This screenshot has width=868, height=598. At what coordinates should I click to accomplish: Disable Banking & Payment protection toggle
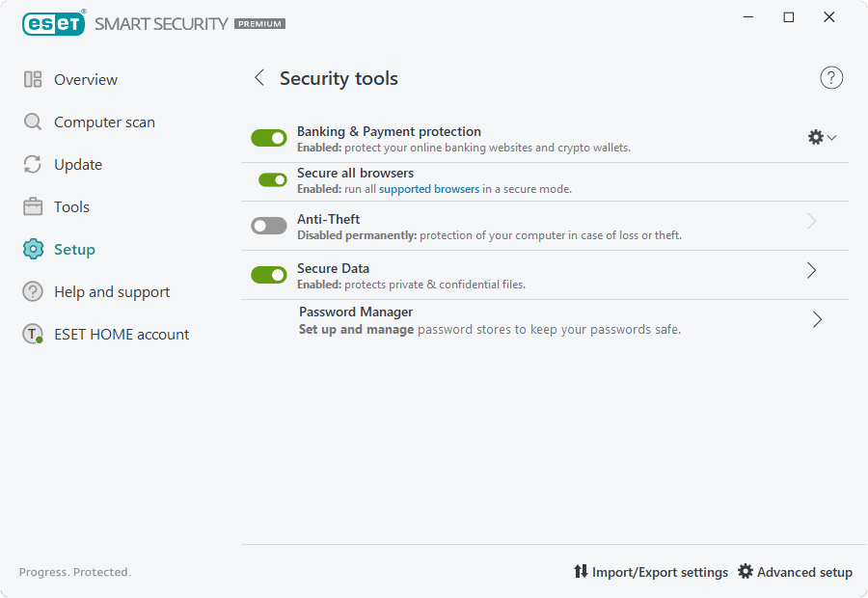coord(269,138)
